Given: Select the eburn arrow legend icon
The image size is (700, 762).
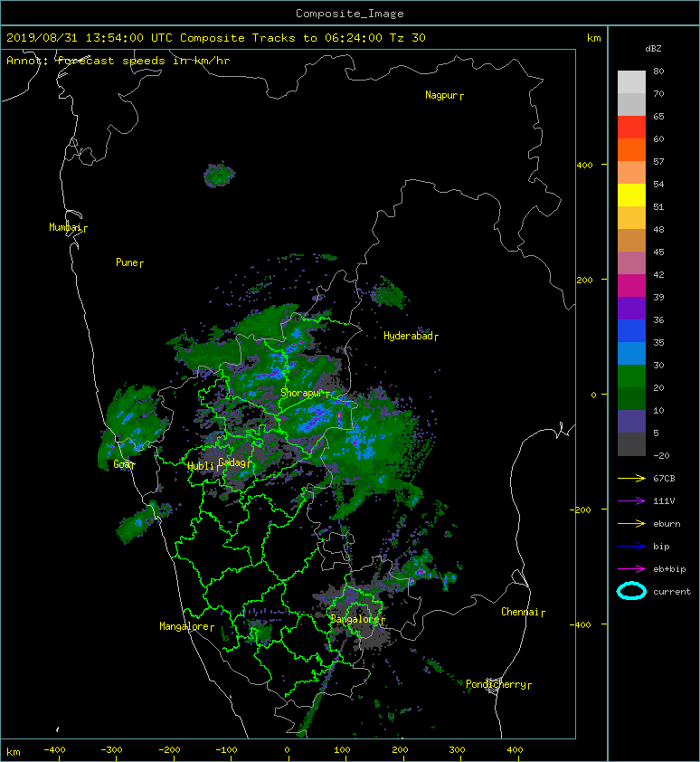Looking at the screenshot, I should (x=631, y=523).
